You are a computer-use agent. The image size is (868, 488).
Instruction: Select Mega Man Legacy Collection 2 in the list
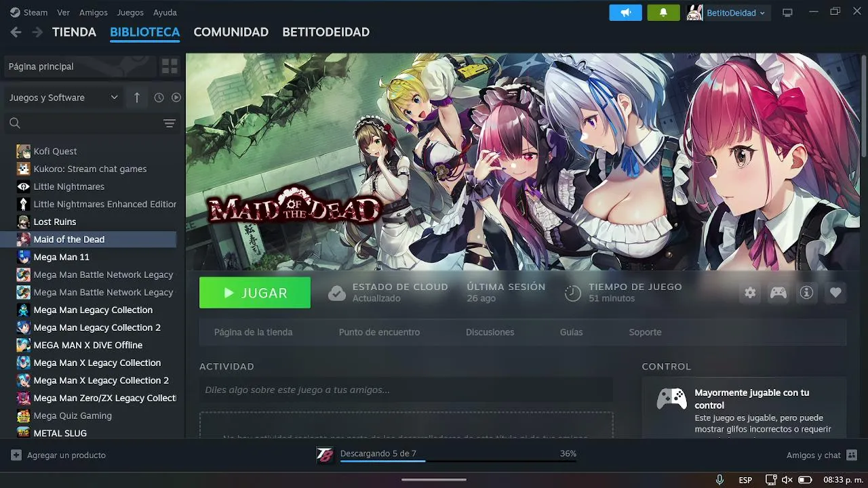pyautogui.click(x=97, y=327)
